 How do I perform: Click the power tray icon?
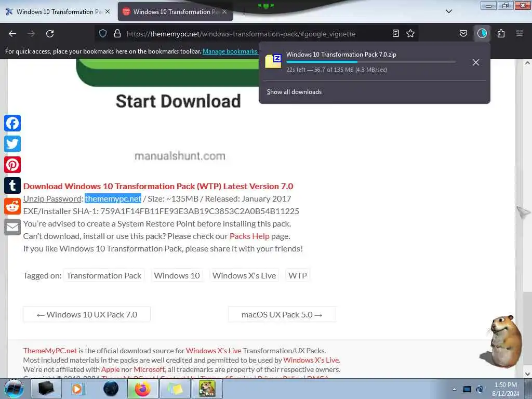point(480,389)
